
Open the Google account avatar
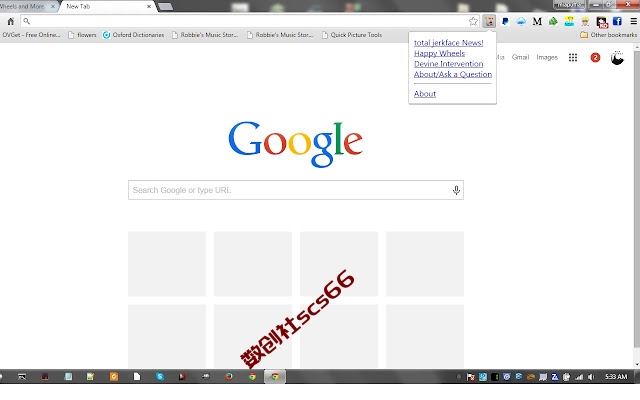pyautogui.click(x=617, y=58)
